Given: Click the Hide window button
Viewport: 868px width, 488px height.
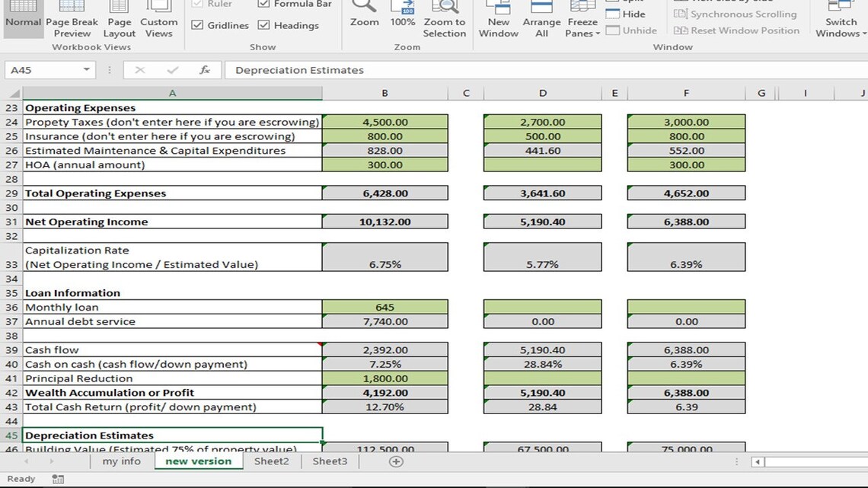Looking at the screenshot, I should click(x=627, y=14).
